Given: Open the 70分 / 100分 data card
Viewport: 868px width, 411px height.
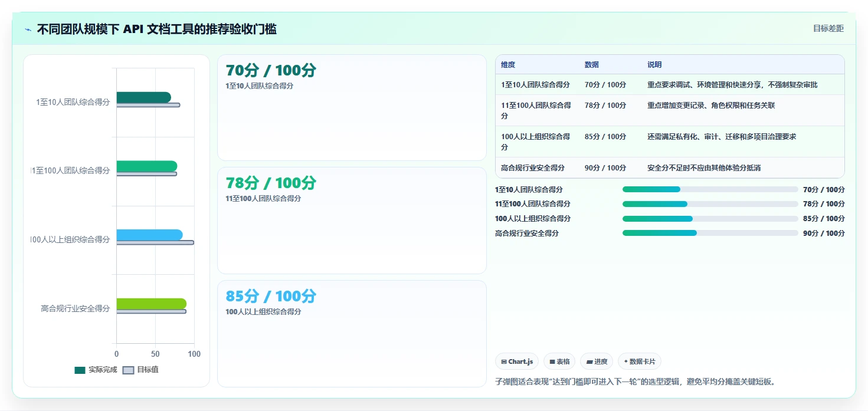Looking at the screenshot, I should pyautogui.click(x=352, y=108).
